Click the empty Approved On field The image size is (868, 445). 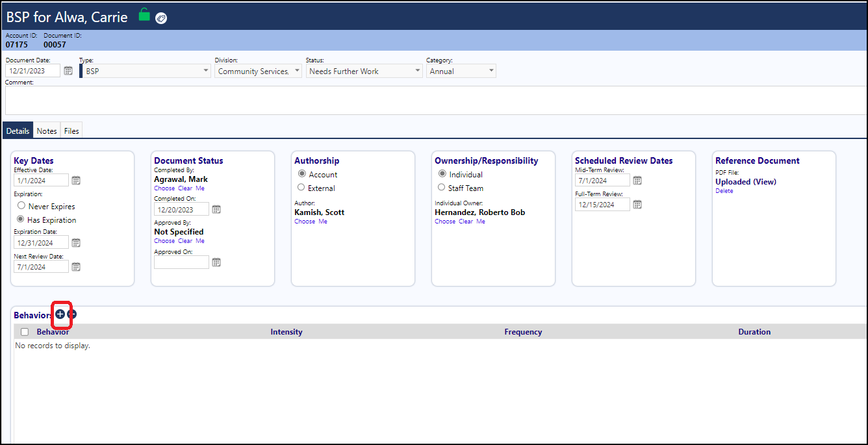181,262
